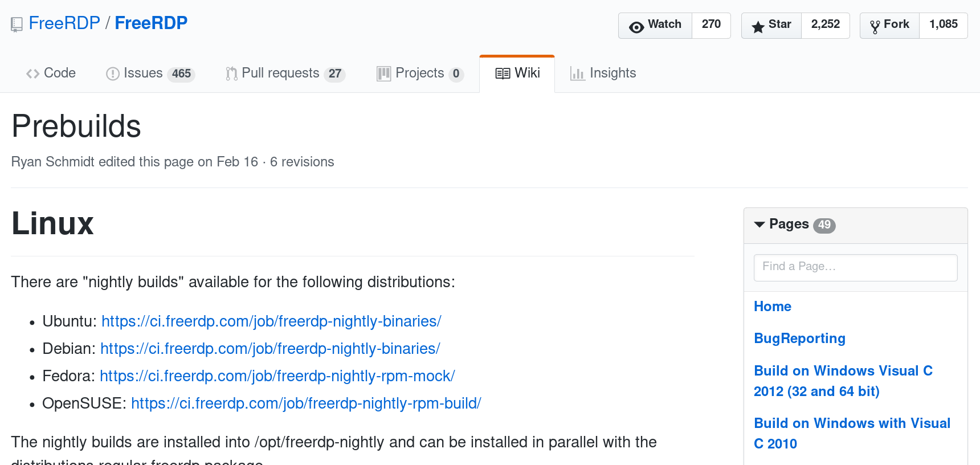Viewport: 980px width, 465px height.
Task: Click the Issues tab icon
Action: pyautogui.click(x=113, y=74)
